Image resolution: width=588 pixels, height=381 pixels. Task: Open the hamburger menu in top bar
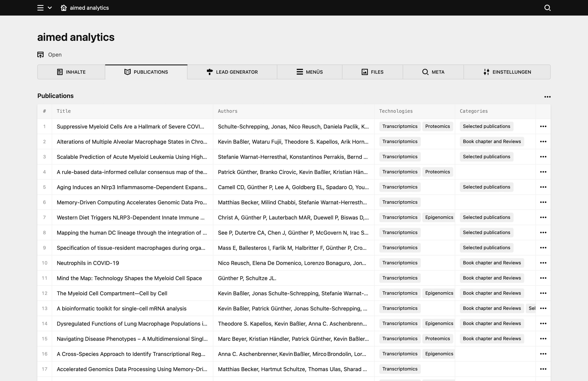[40, 8]
